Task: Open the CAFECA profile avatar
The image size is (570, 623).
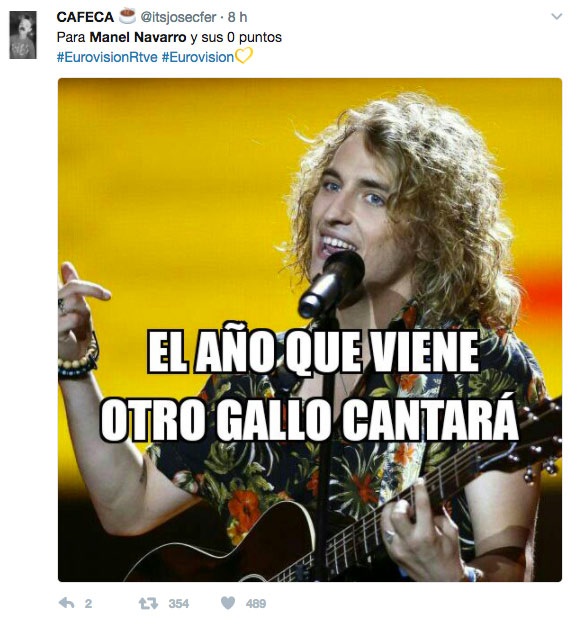Action: point(23,35)
